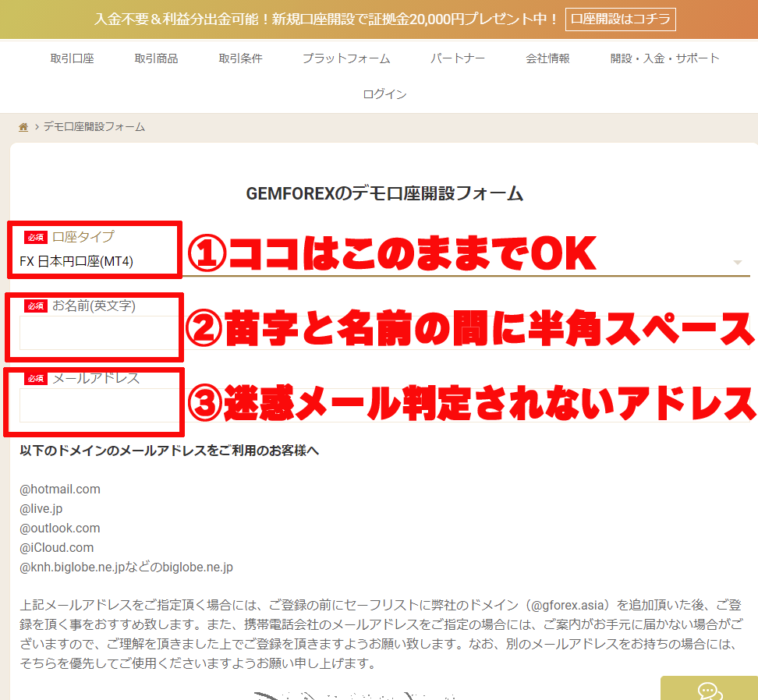Click the デモ口座開設フォーム breadcrumb text
This screenshot has width=758, height=700.
point(94,126)
